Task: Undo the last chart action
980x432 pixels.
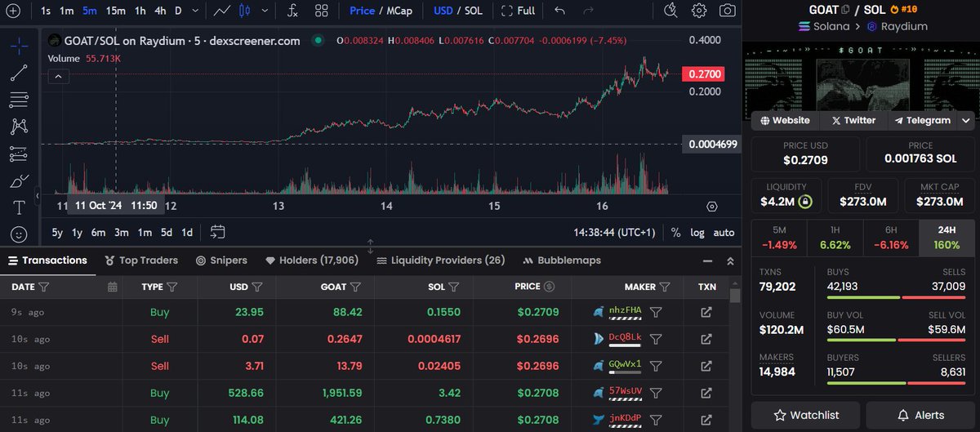Action: click(559, 11)
